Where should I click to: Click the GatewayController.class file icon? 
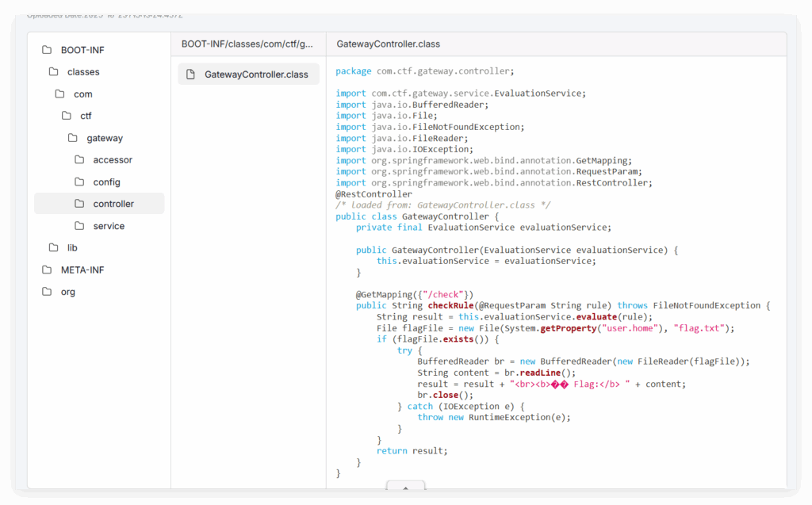click(x=190, y=75)
